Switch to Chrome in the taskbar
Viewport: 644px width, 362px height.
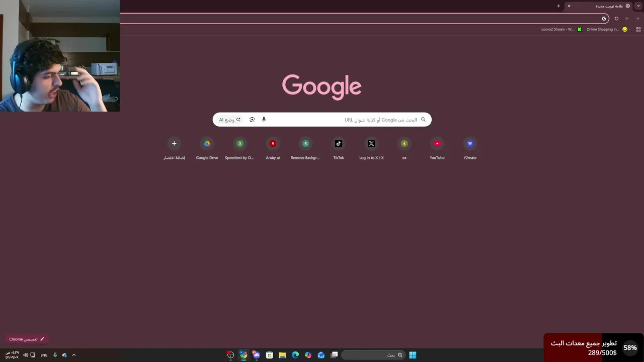click(244, 355)
